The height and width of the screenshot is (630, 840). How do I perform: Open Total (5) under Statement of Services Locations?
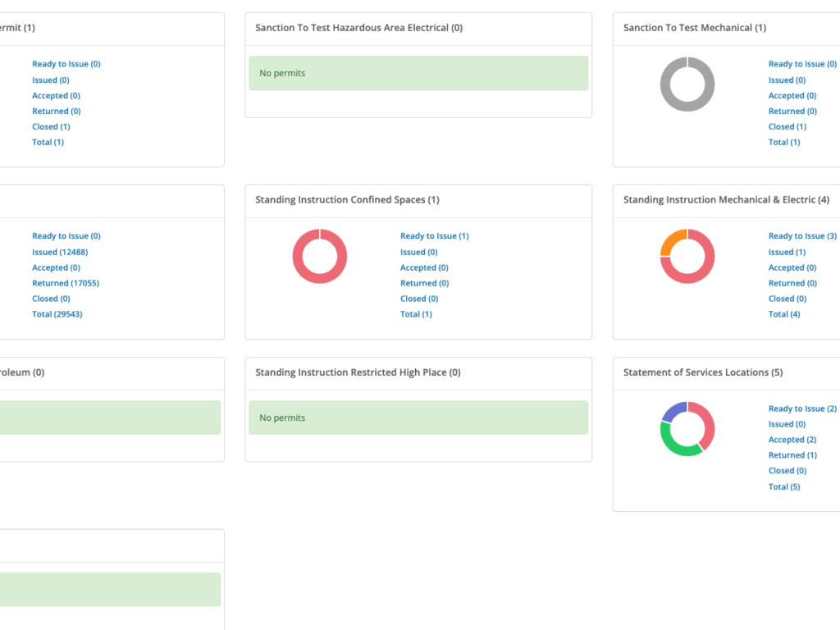[783, 486]
